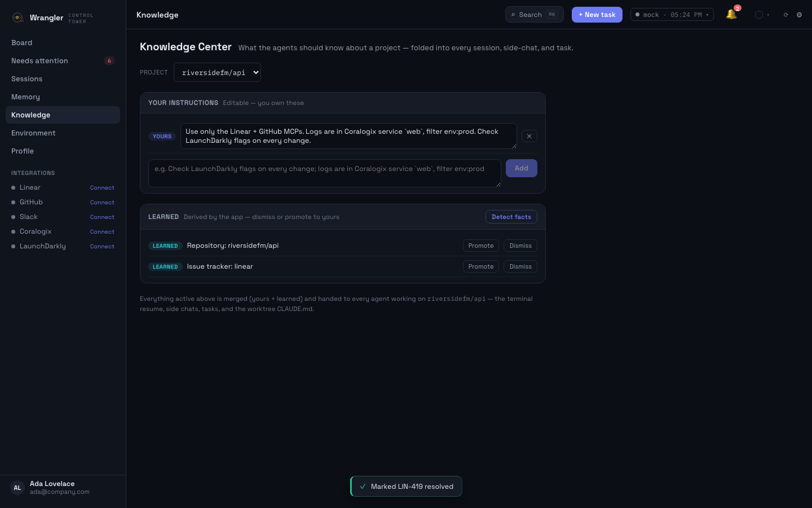This screenshot has height=508, width=812.
Task: Click the Knowledge Center heading
Action: [x=186, y=47]
